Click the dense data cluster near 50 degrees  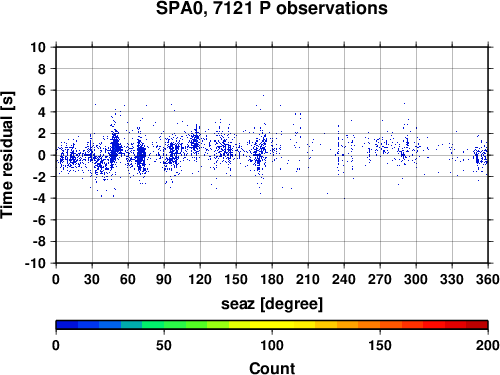click(115, 147)
